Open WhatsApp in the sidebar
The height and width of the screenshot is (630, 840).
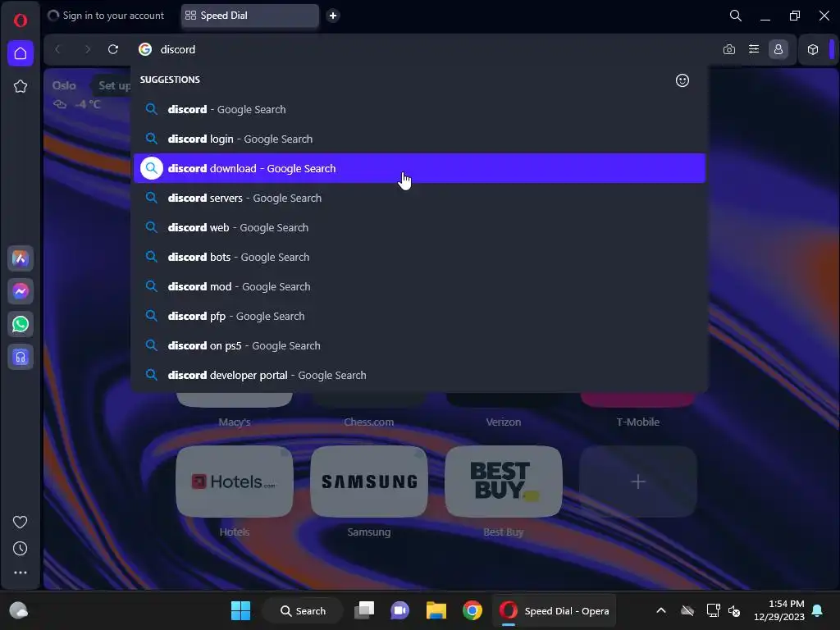click(21, 324)
